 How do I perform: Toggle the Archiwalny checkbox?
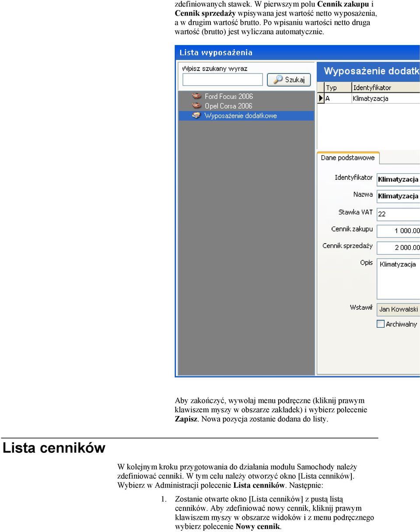[x=381, y=324]
